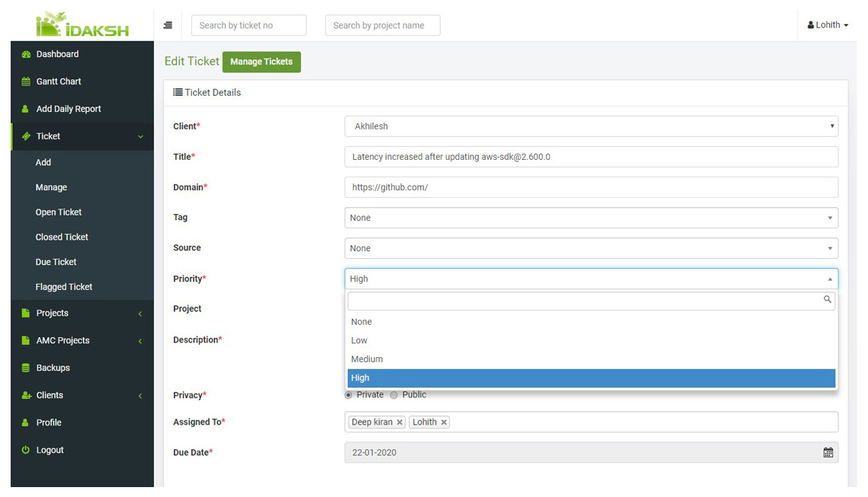This screenshot has height=497, width=868.
Task: Select the Public privacy radio button
Action: [394, 395]
